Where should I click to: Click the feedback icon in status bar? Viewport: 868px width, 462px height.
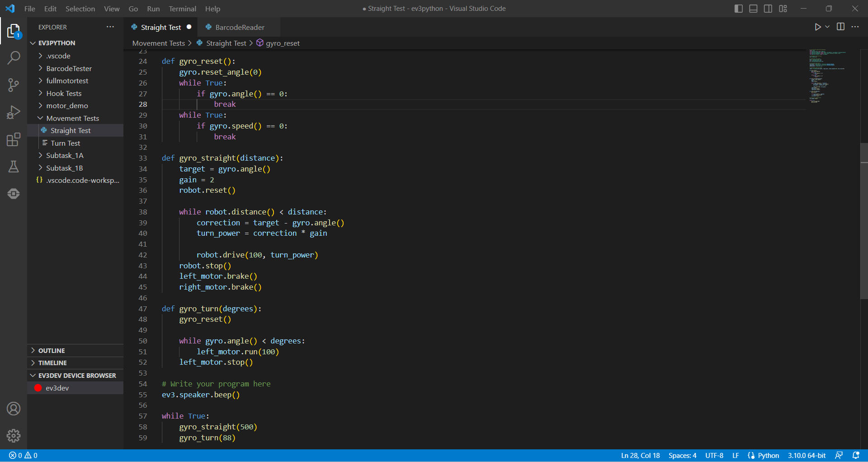tap(839, 455)
